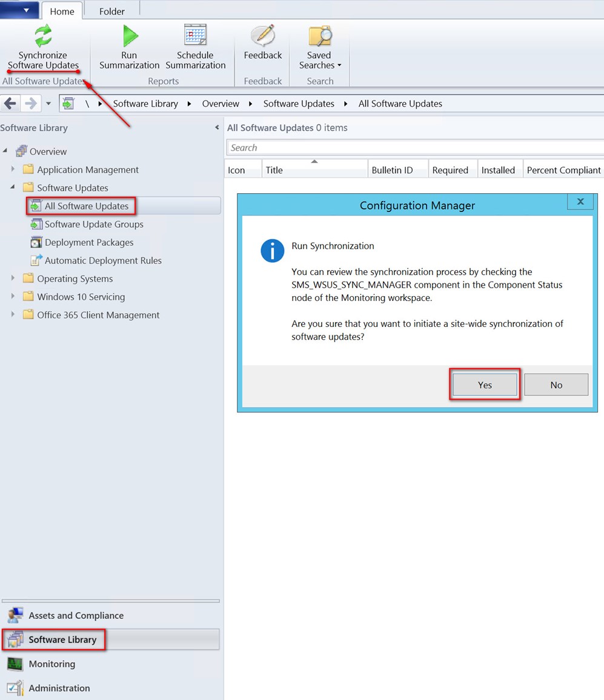The image size is (604, 700).
Task: Click the Windows 10 Servicing folder icon
Action: tap(28, 297)
